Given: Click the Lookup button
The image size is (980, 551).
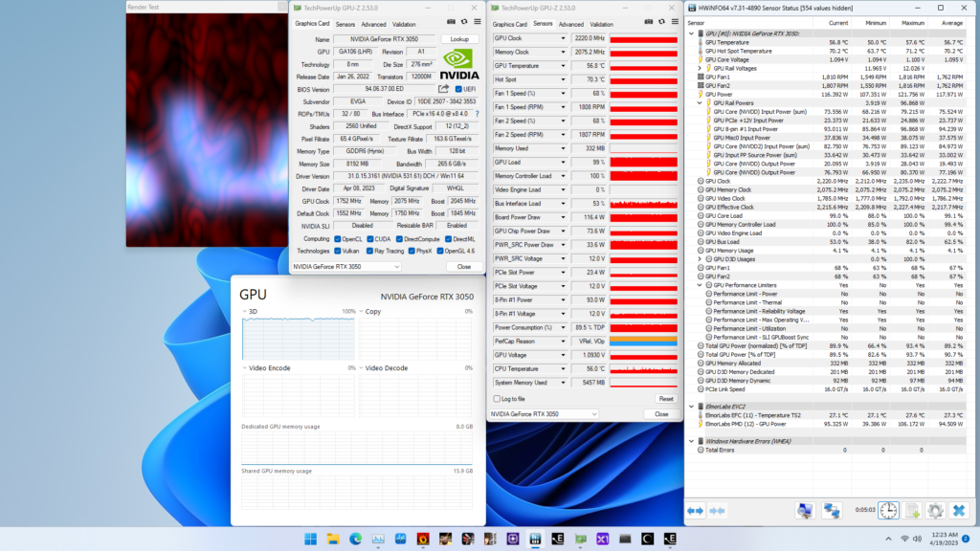Looking at the screenshot, I should click(459, 39).
